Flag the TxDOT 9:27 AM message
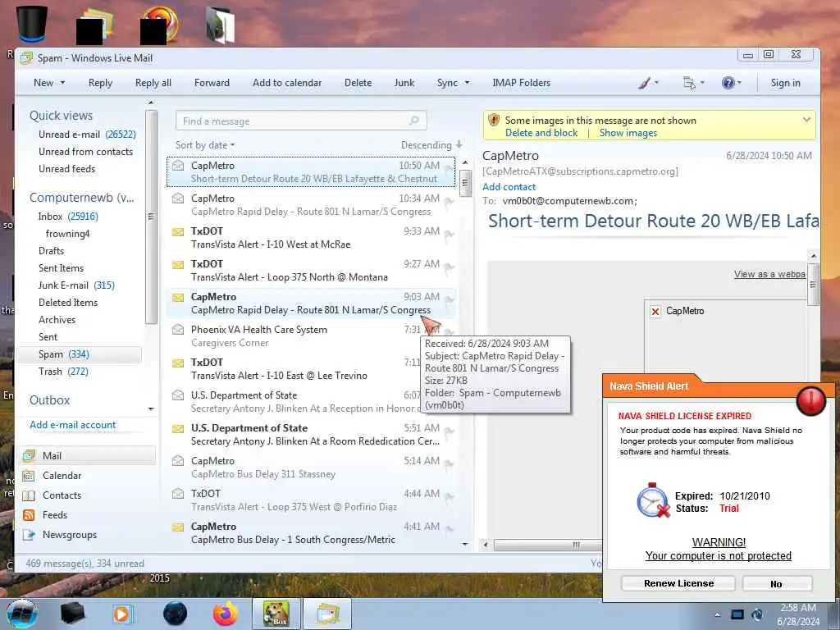840x630 pixels. click(449, 267)
